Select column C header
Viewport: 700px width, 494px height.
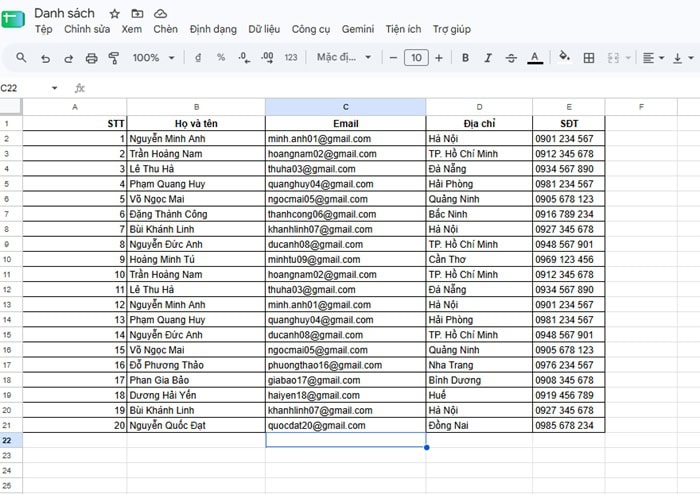(x=346, y=107)
